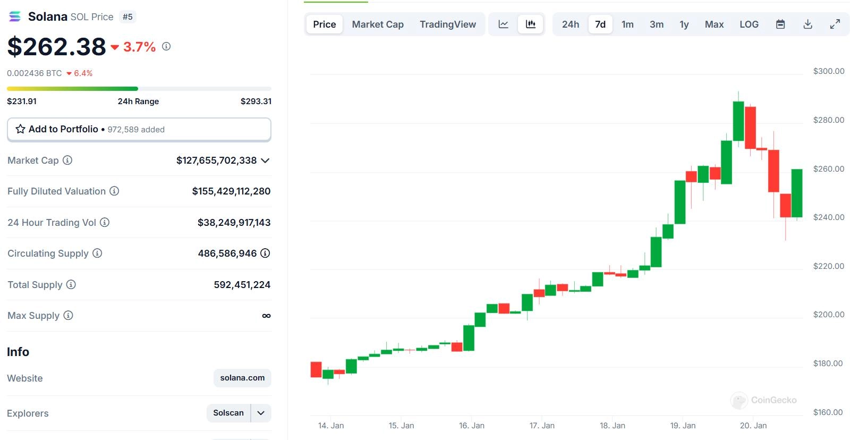Click the Solana logo icon
The image size is (868, 440).
(x=15, y=16)
